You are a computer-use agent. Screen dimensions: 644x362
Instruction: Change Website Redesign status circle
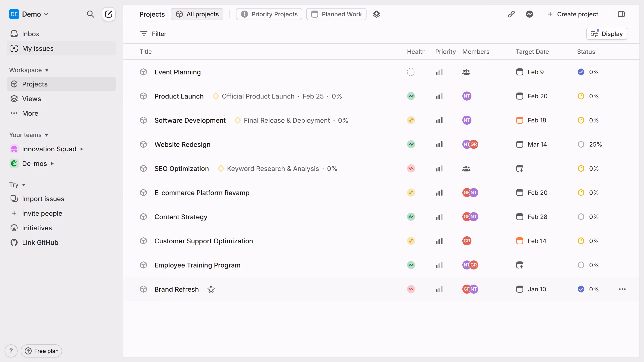(581, 145)
